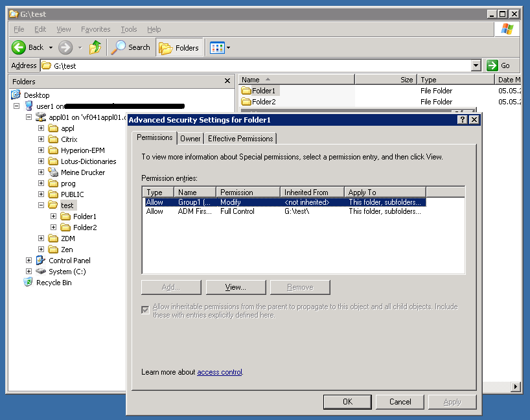Open the Views icon in toolbar

tap(217, 48)
